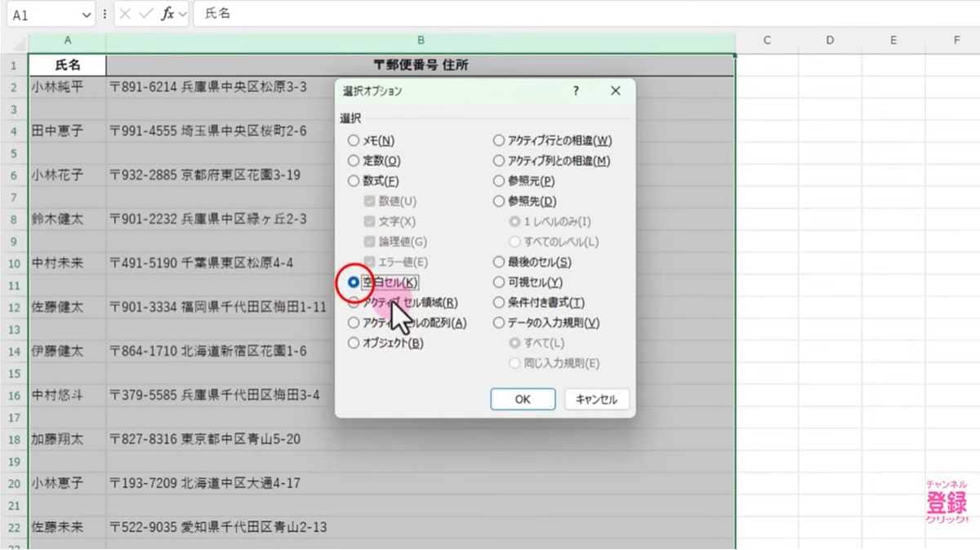The image size is (980, 550).
Task: Confirm the selection with the OK button
Action: (x=522, y=399)
